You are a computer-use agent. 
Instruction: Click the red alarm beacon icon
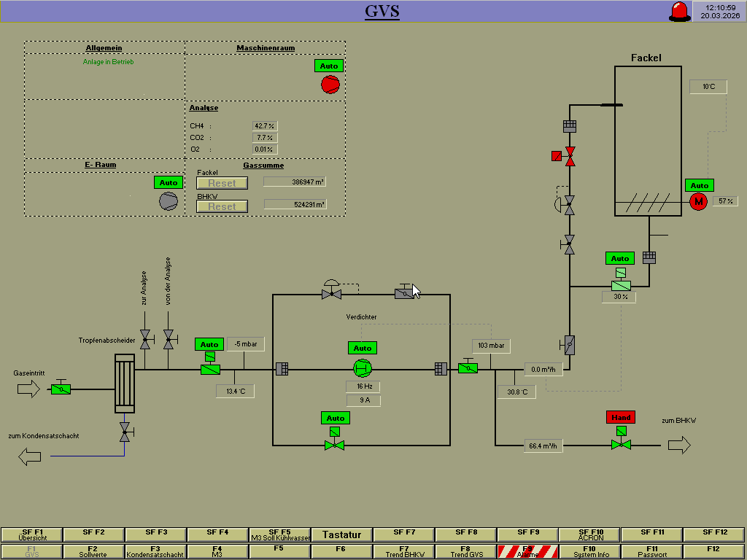tap(680, 12)
